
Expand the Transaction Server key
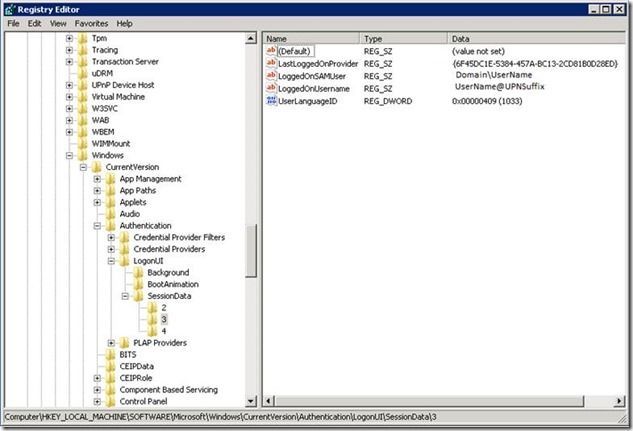(x=69, y=62)
